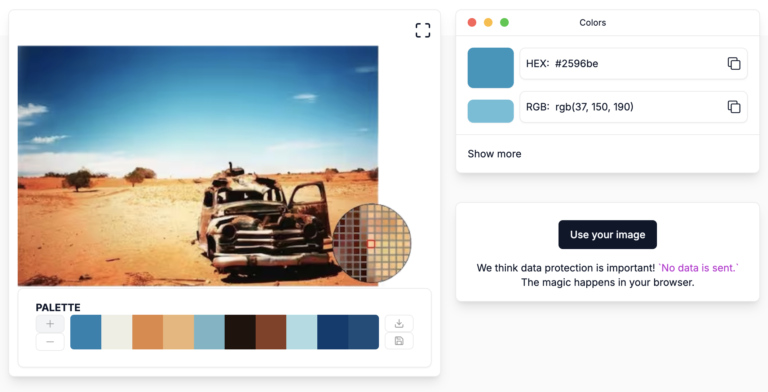Click the RGB rgb(37, 150, 190) field
Screen dimensions: 768x392
click(633, 107)
